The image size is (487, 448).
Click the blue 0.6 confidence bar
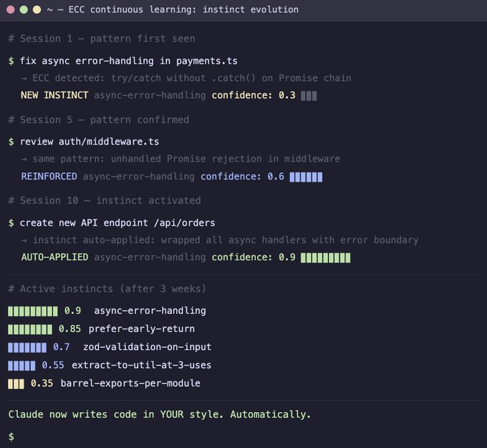306,177
